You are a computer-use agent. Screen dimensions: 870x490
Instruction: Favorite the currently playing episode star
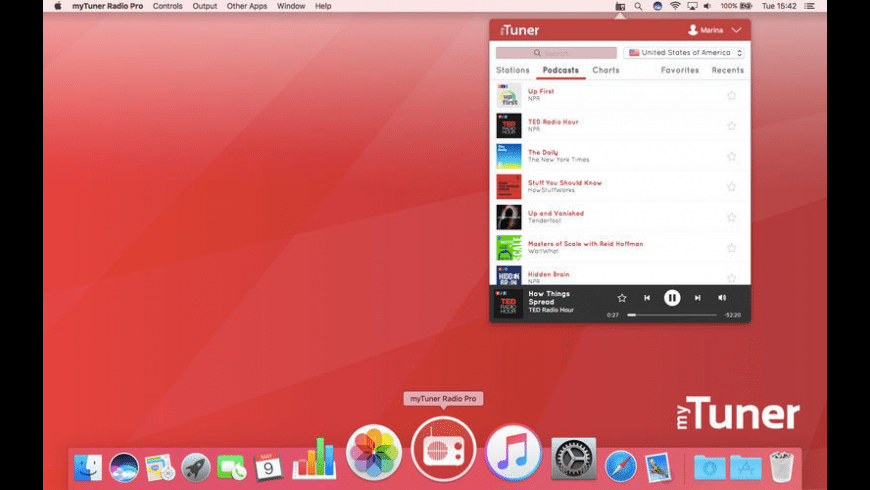click(622, 298)
